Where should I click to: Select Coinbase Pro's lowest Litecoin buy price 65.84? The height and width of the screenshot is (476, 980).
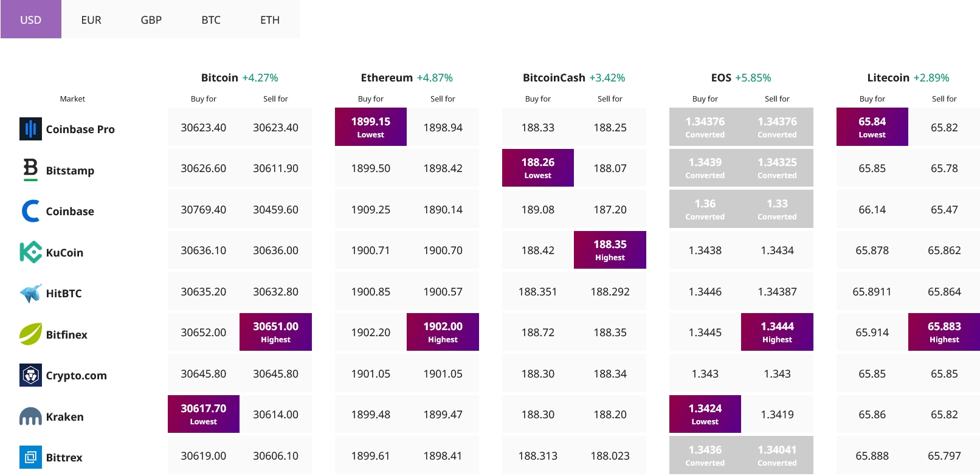click(872, 127)
